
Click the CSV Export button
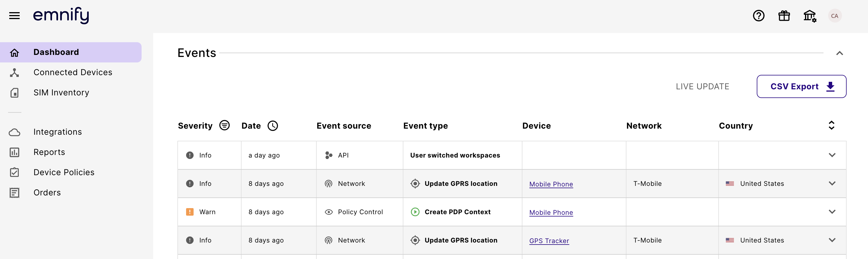click(801, 87)
